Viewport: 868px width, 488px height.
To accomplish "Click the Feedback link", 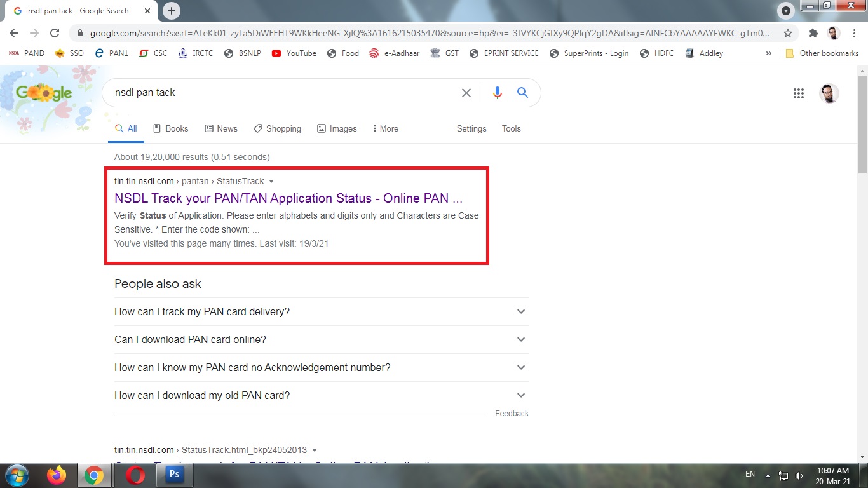I will pos(512,414).
